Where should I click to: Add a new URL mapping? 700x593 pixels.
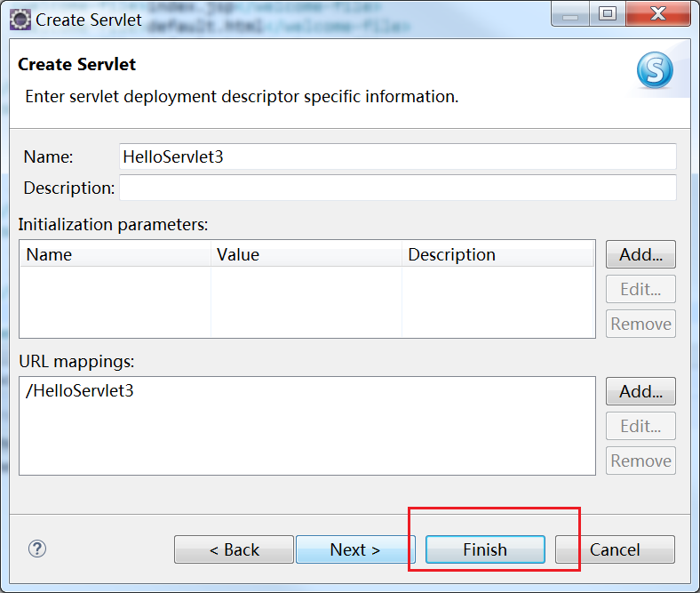tap(640, 391)
